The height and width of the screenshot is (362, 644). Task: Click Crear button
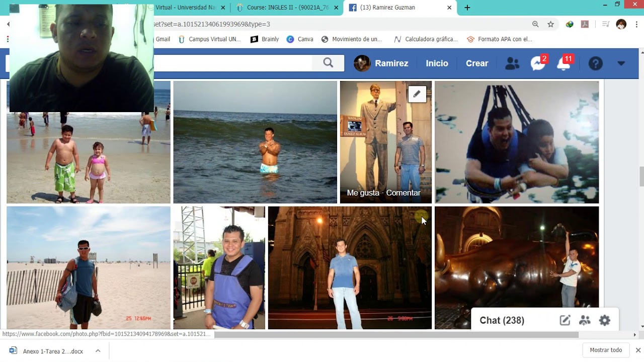coord(477,63)
